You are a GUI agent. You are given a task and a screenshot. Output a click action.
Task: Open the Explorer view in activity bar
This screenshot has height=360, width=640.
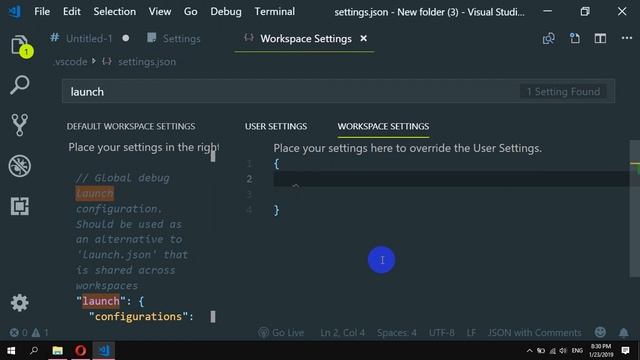20,45
